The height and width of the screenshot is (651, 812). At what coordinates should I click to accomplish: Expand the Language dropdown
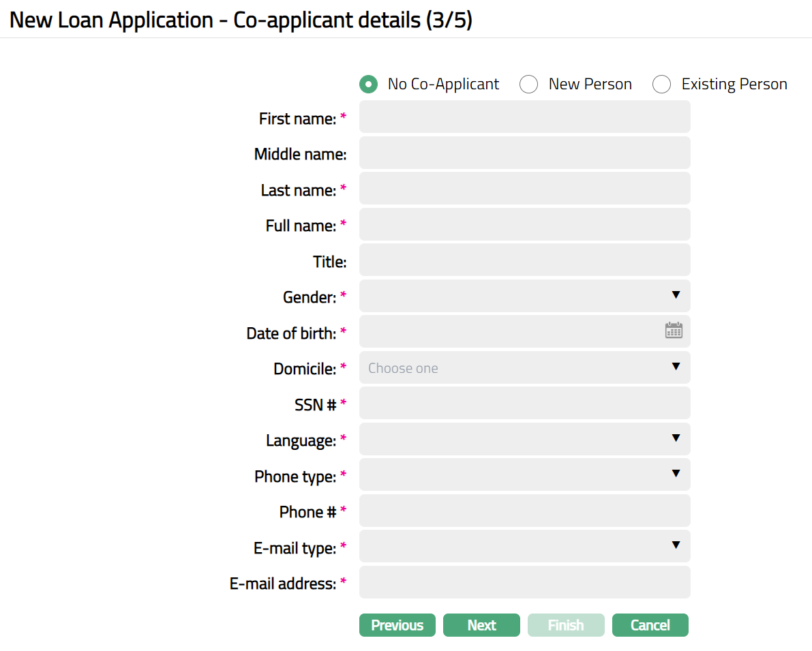524,439
